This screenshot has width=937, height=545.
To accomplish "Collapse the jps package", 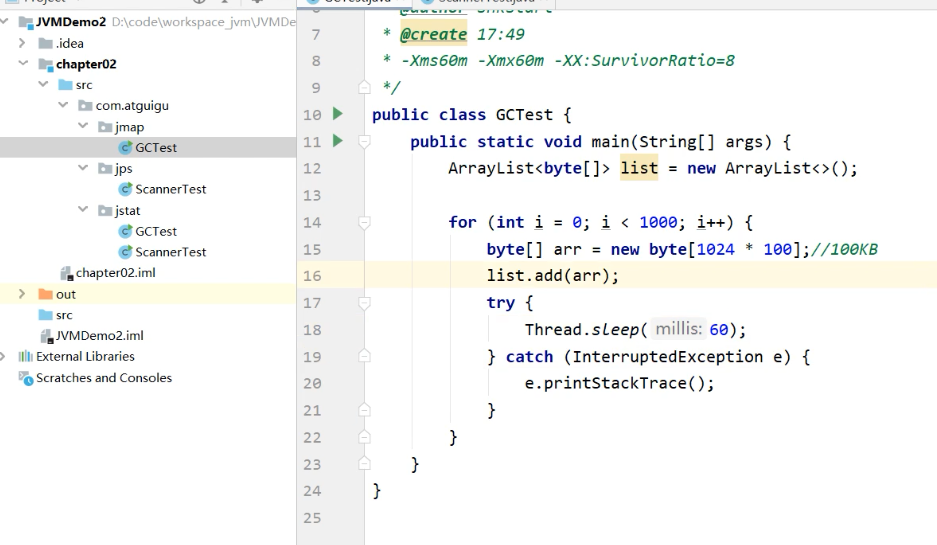I will [x=83, y=167].
